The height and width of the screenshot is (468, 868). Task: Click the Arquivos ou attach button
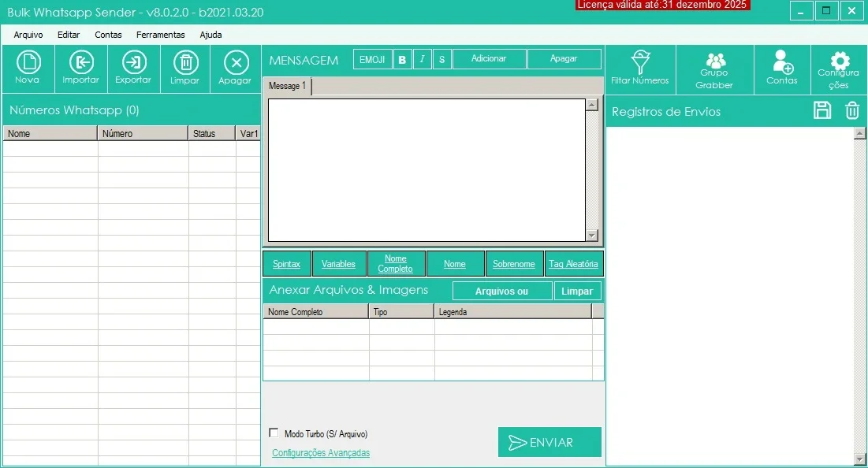point(501,291)
